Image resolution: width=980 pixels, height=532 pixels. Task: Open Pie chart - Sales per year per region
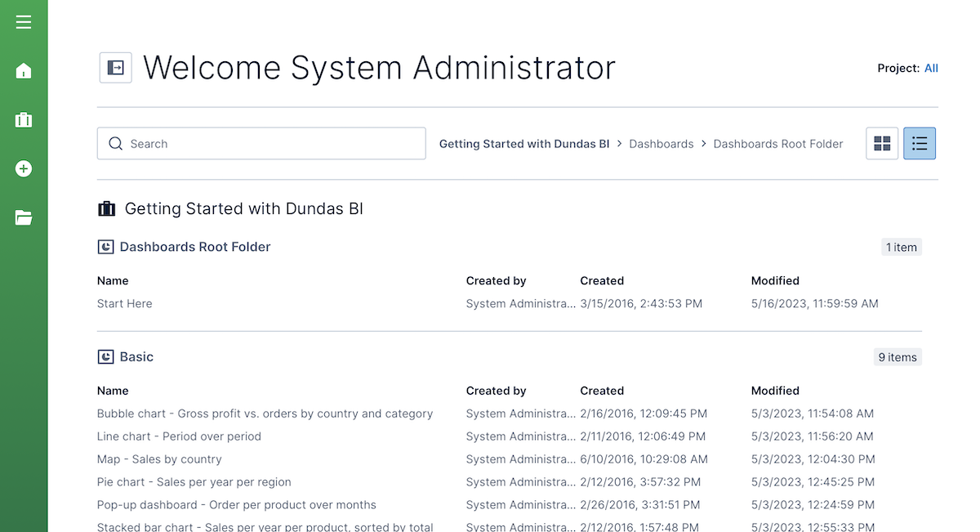click(x=194, y=482)
